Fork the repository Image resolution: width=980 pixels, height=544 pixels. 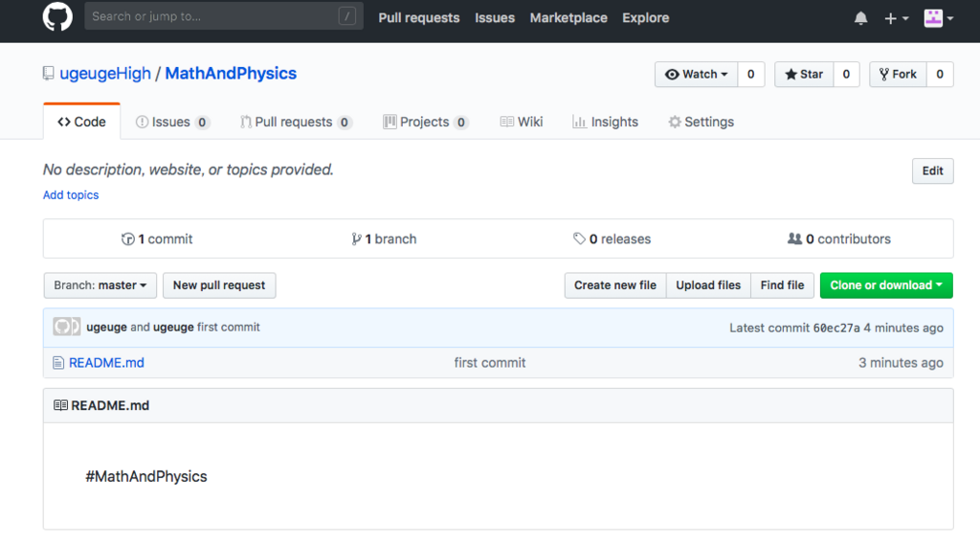tap(898, 75)
